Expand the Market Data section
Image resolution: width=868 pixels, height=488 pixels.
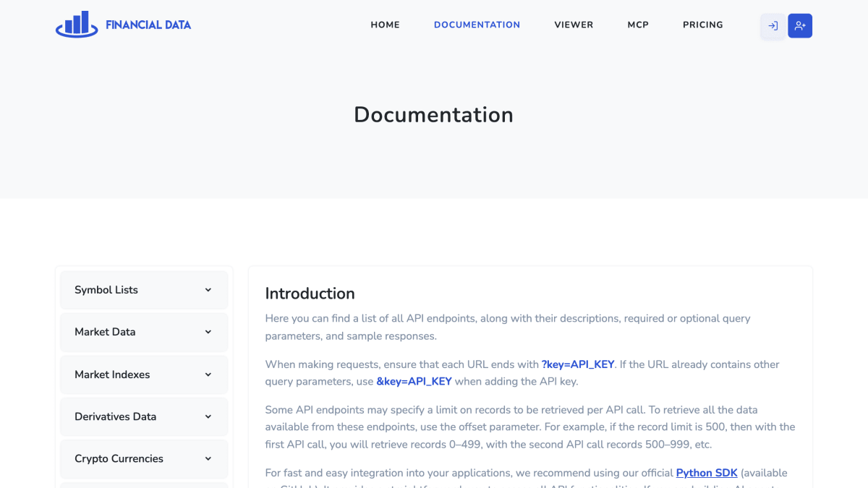coord(144,332)
